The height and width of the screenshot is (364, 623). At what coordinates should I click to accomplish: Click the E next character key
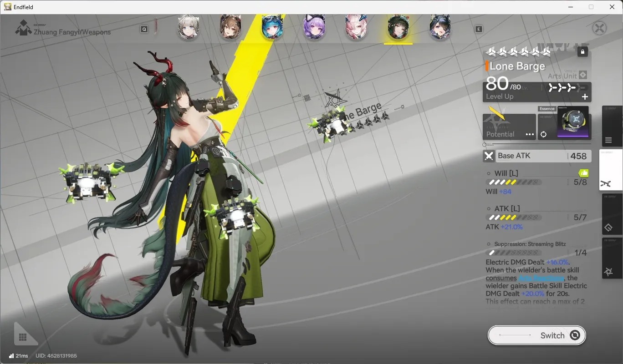(x=479, y=29)
